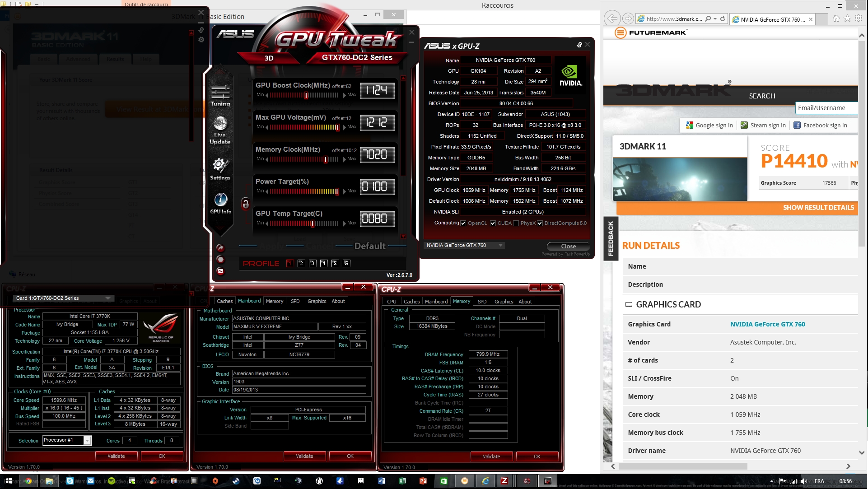Collapse the GRAPHICS CARD section
The width and height of the screenshot is (868, 489).
point(629,304)
